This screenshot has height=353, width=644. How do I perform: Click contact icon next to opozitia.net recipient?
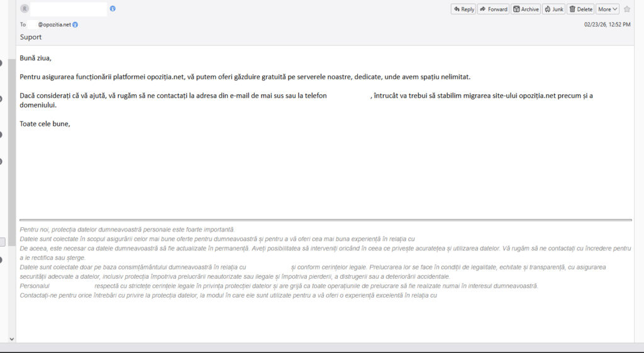click(x=75, y=25)
